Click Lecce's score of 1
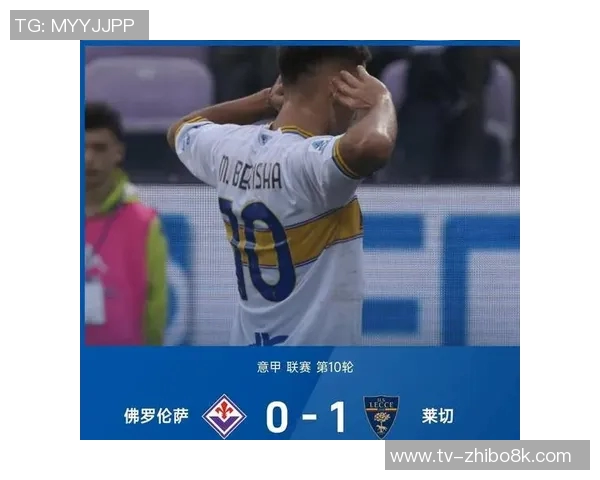Viewport: 600px width, 480px height. [338, 417]
